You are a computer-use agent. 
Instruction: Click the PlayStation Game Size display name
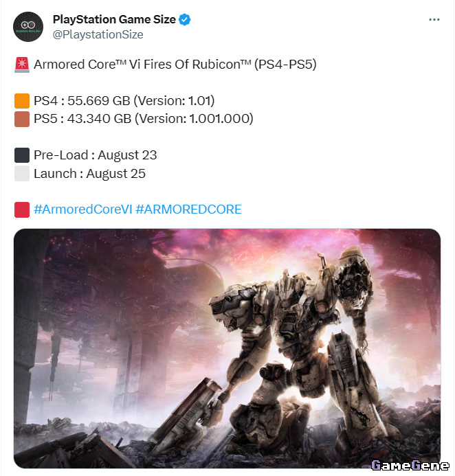coord(114,19)
